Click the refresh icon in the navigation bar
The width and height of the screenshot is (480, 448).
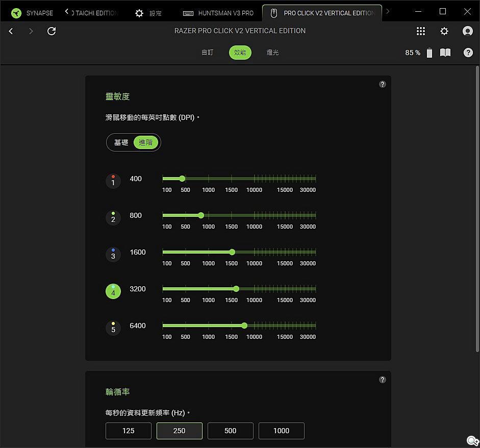(52, 31)
